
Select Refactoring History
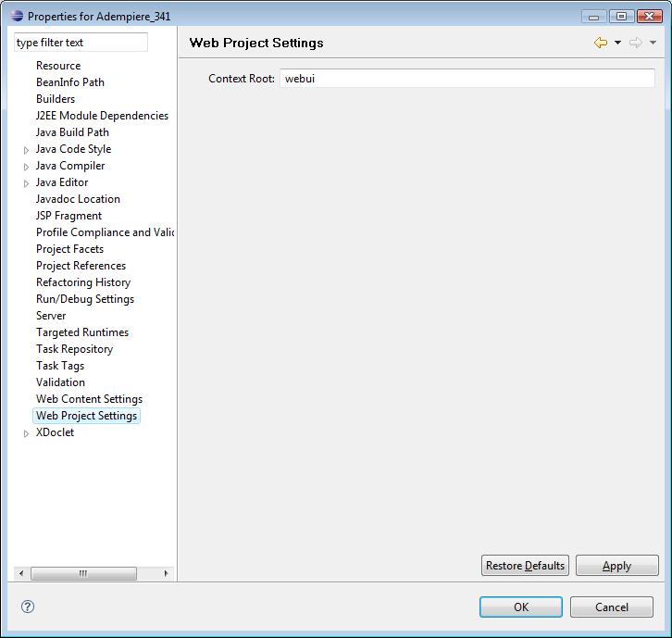[x=83, y=282]
